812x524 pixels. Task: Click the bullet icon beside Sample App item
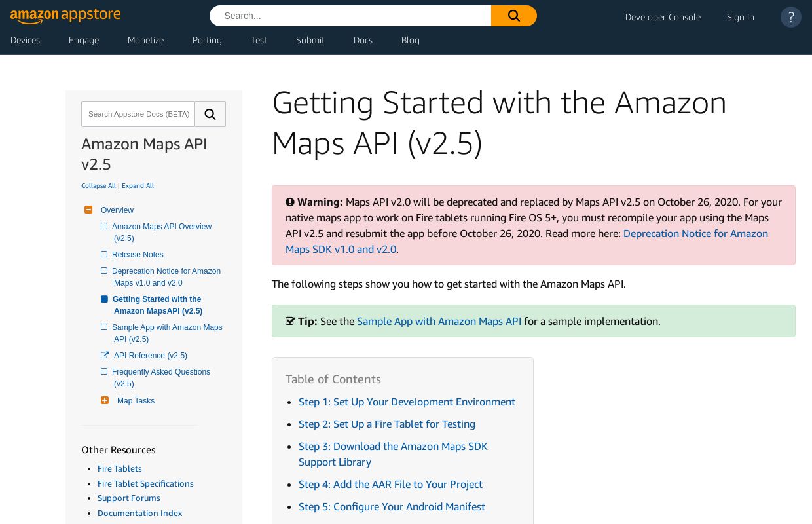[104, 327]
